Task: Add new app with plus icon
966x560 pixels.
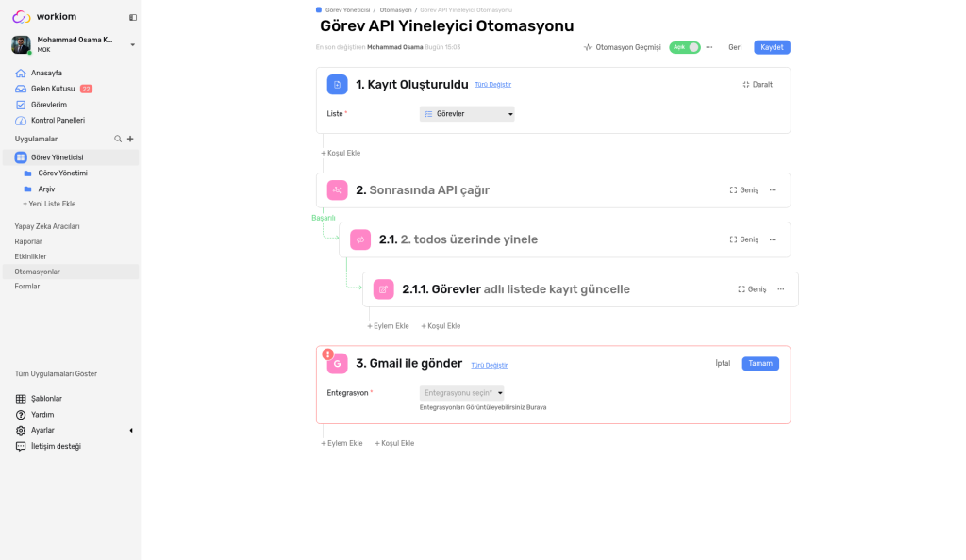Action: coord(130,140)
